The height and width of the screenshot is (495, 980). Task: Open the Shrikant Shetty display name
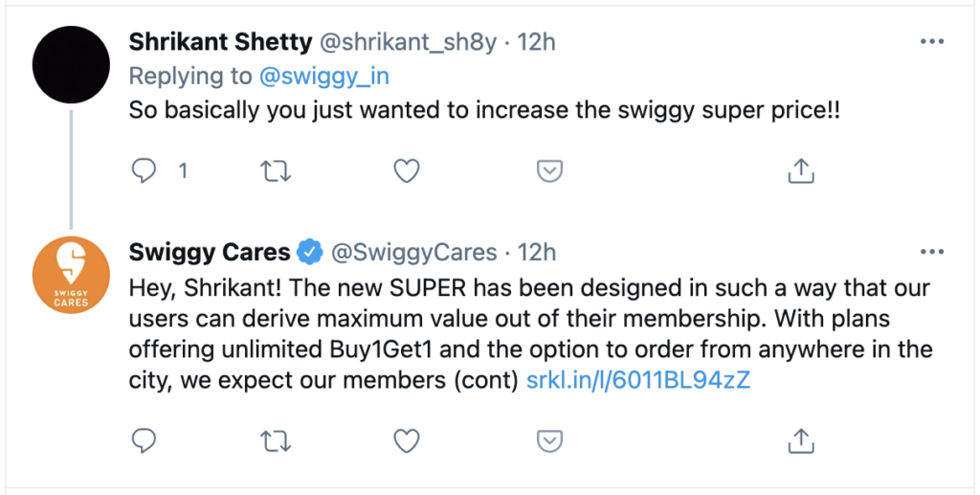[x=220, y=42]
